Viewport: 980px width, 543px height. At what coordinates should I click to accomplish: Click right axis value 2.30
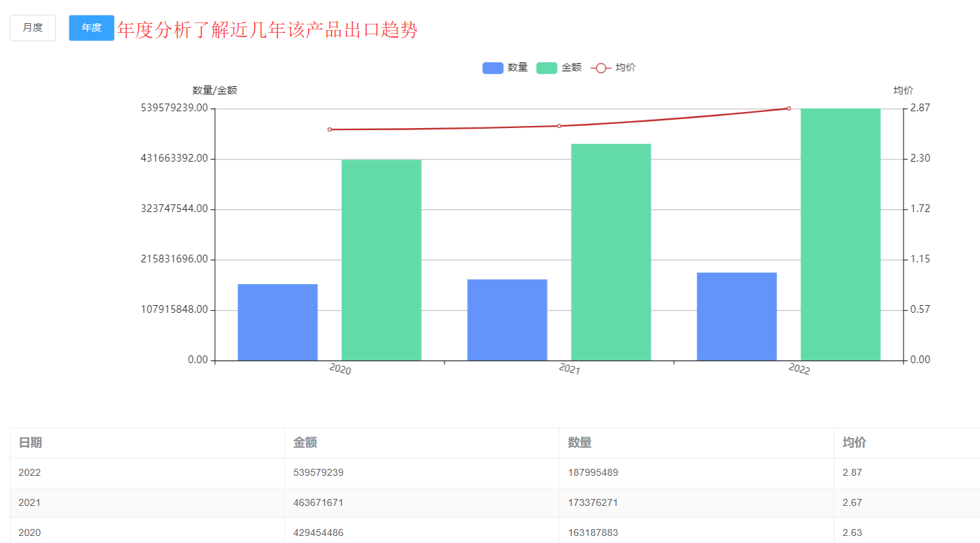click(920, 159)
